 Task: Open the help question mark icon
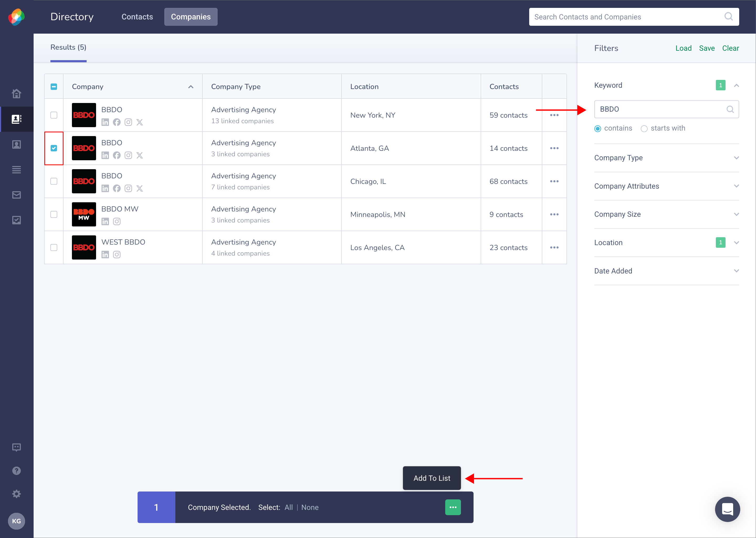pyautogui.click(x=17, y=471)
